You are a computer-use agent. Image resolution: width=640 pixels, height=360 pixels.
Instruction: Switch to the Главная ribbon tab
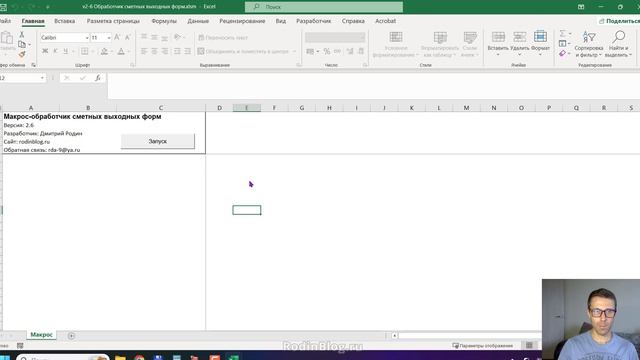click(33, 21)
